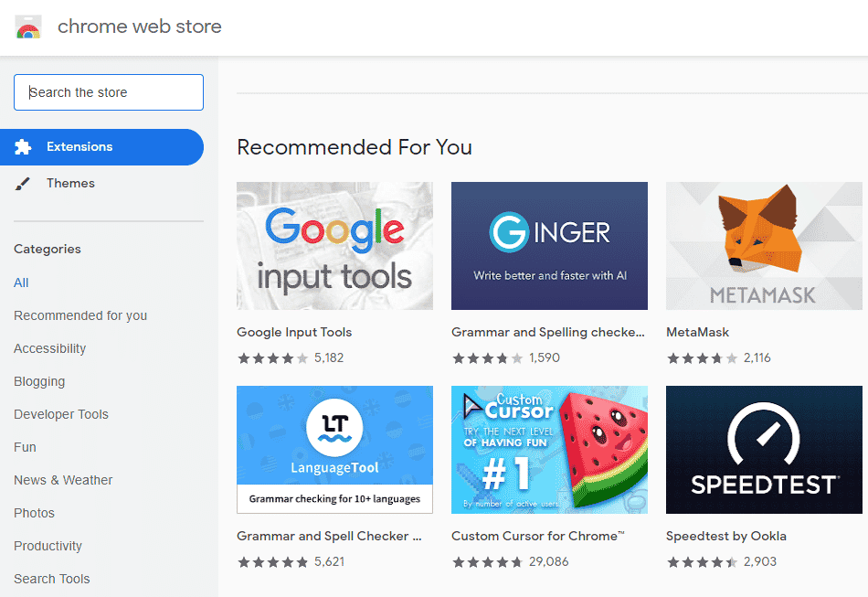Open the MetaMask fox image
This screenshot has width=868, height=597.
764,246
